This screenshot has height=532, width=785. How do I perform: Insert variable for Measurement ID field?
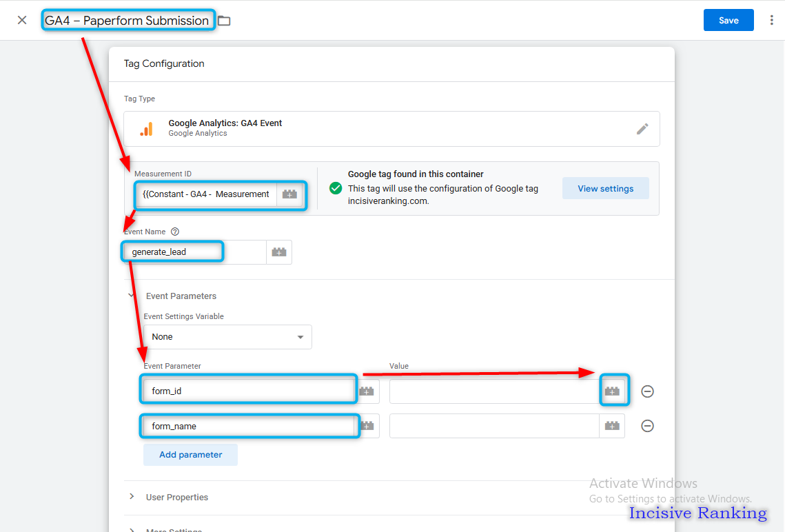click(x=289, y=194)
